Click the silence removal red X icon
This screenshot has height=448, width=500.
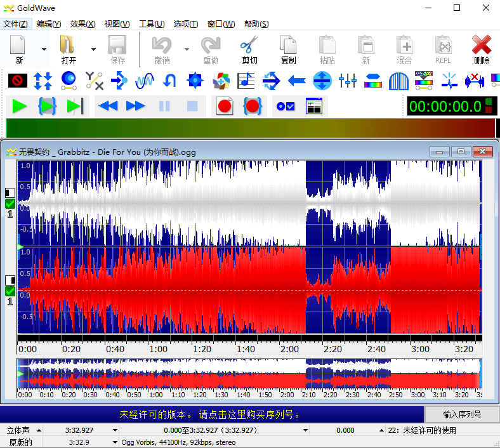coord(475,81)
